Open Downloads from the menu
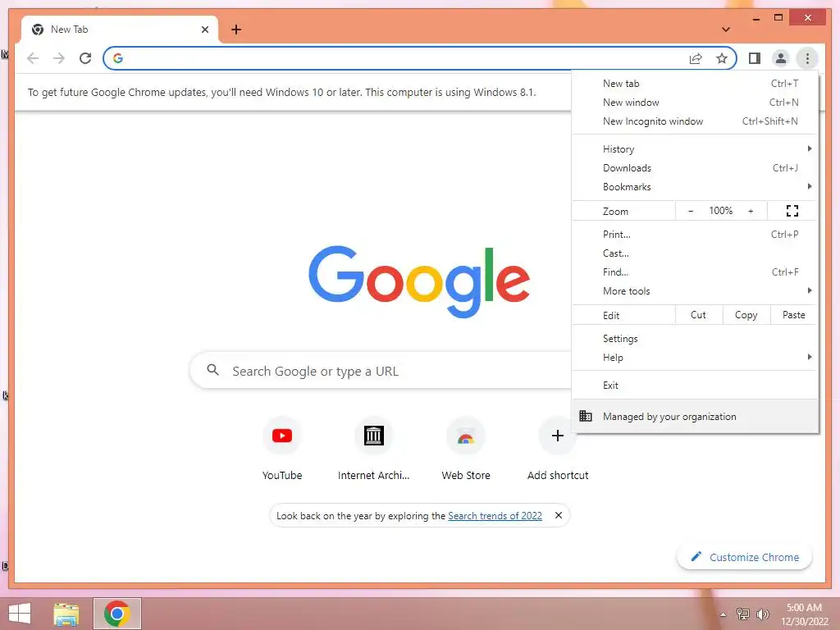This screenshot has height=630, width=840. click(x=695, y=167)
